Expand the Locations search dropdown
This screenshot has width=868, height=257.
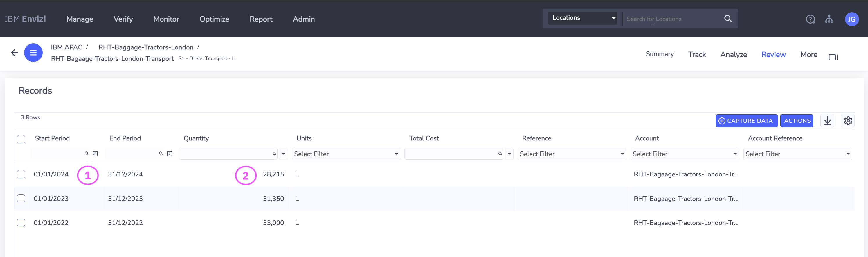click(583, 18)
